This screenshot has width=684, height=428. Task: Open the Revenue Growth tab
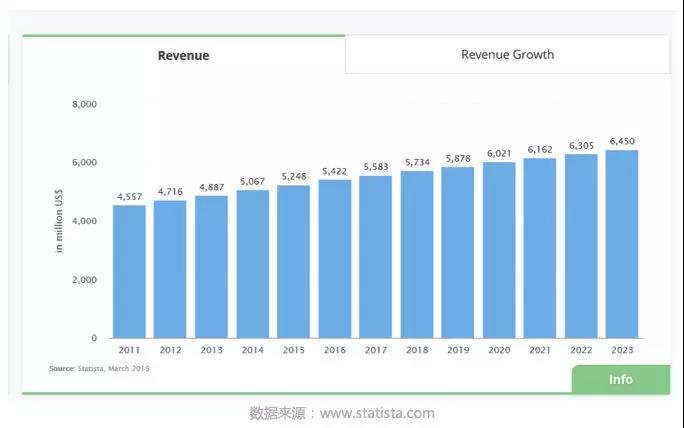[x=507, y=55]
